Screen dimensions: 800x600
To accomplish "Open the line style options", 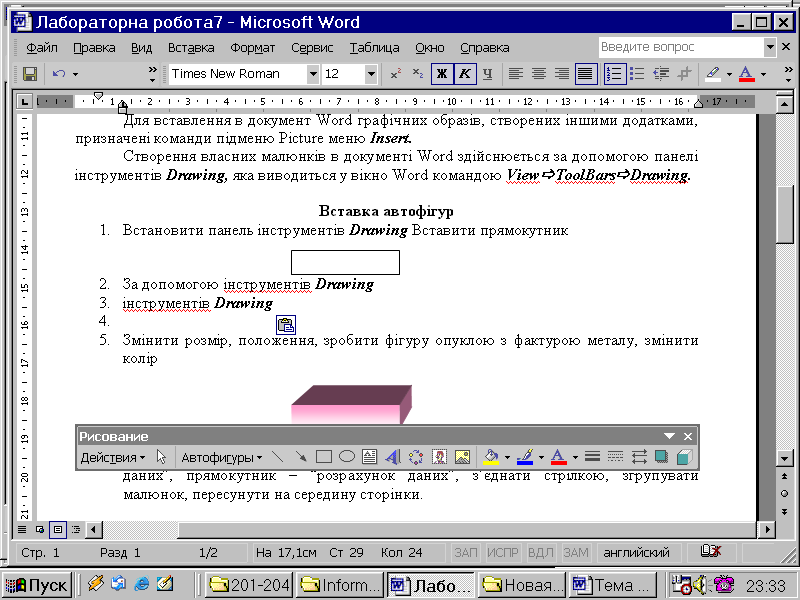I will coord(592,457).
